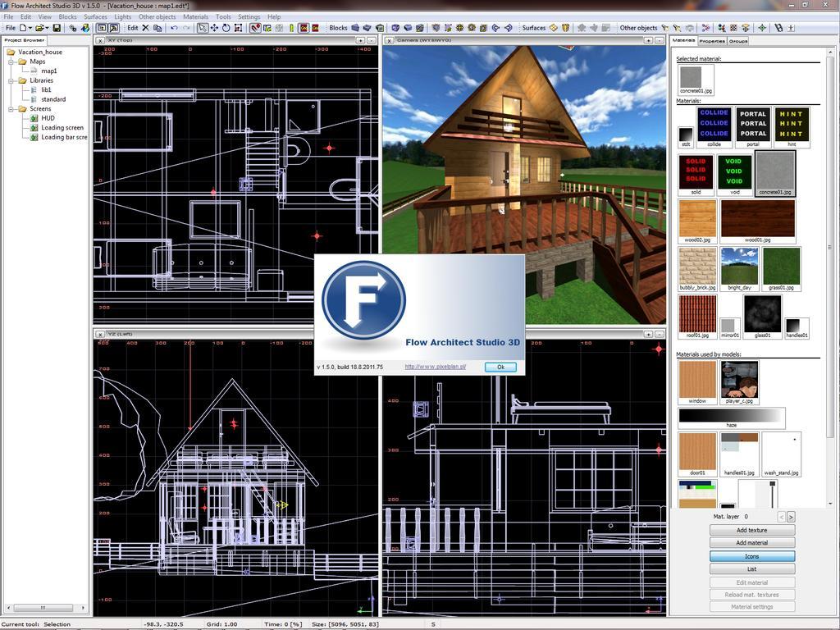Collapse the Maps tree node
Image resolution: width=840 pixels, height=630 pixels.
coord(11,62)
